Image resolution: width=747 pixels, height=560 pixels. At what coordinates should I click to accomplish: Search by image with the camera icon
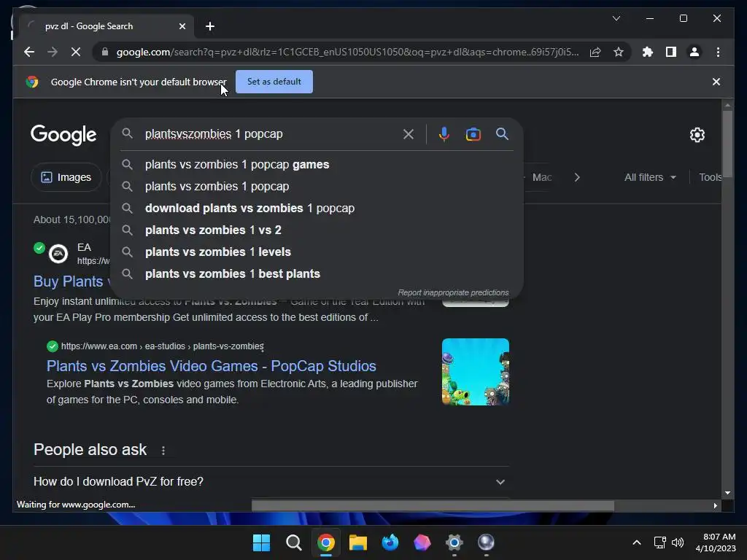point(473,134)
